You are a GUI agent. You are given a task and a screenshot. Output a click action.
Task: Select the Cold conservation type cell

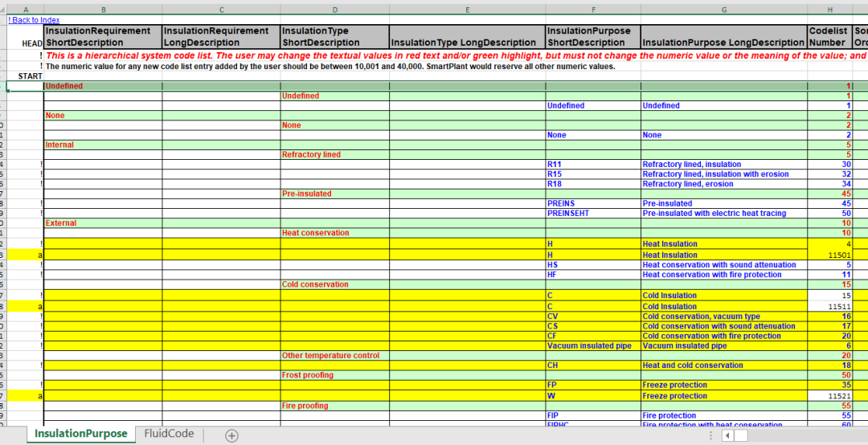coord(335,284)
